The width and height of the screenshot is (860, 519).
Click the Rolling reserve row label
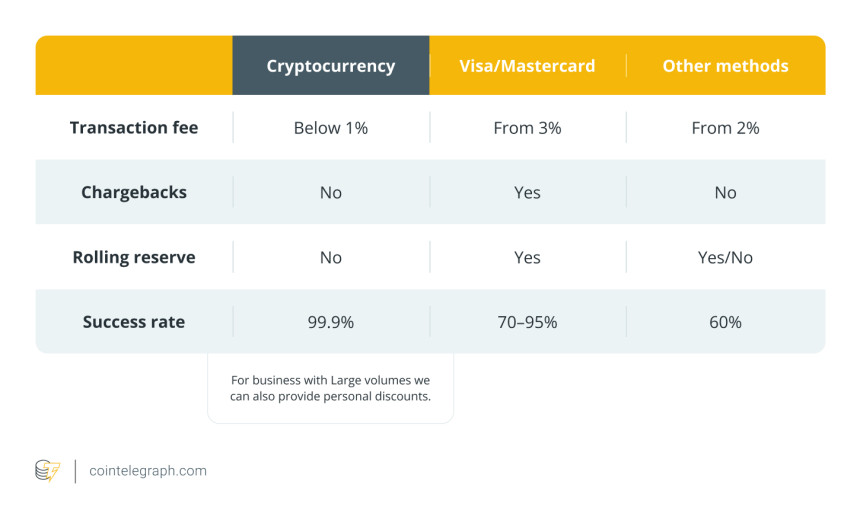134,257
